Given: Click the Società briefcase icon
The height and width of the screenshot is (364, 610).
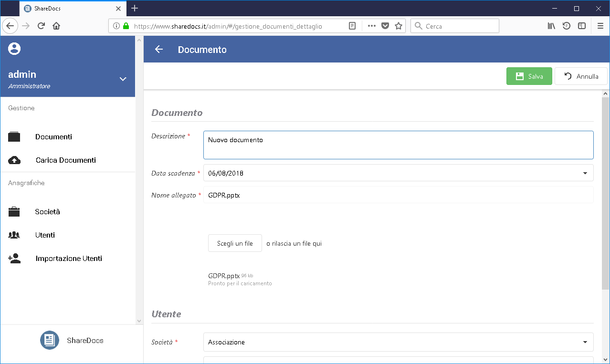Looking at the screenshot, I should point(14,212).
